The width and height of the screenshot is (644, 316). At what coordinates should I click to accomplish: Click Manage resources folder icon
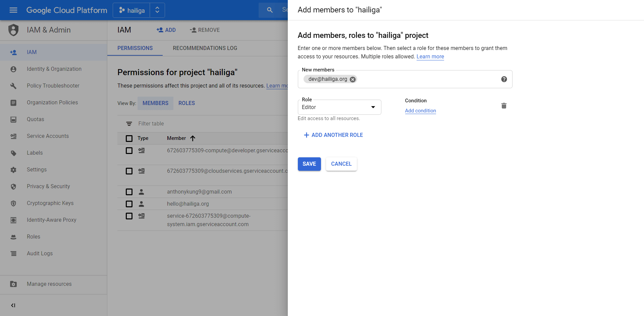(13, 284)
